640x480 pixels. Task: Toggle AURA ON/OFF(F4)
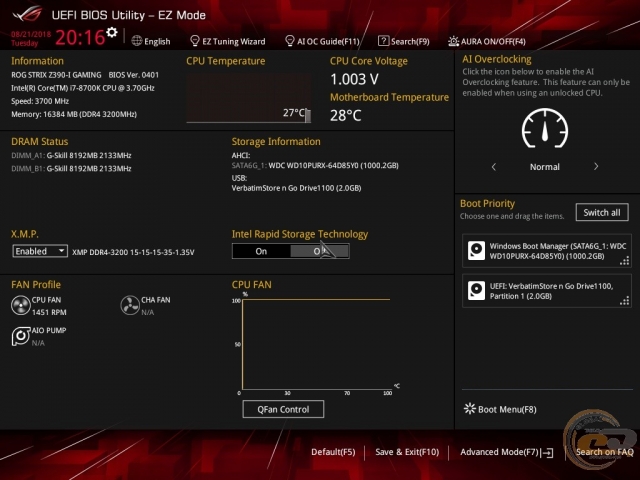pos(493,41)
